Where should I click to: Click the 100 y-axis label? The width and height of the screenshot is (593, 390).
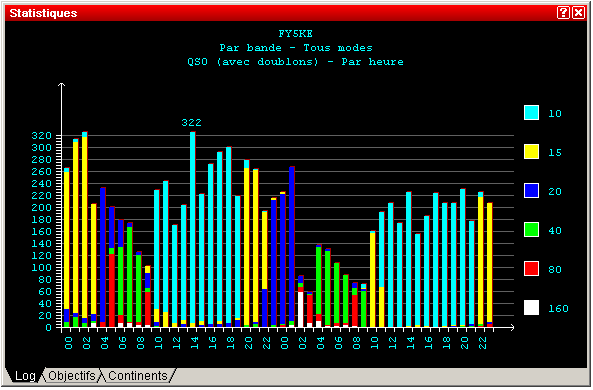42,267
